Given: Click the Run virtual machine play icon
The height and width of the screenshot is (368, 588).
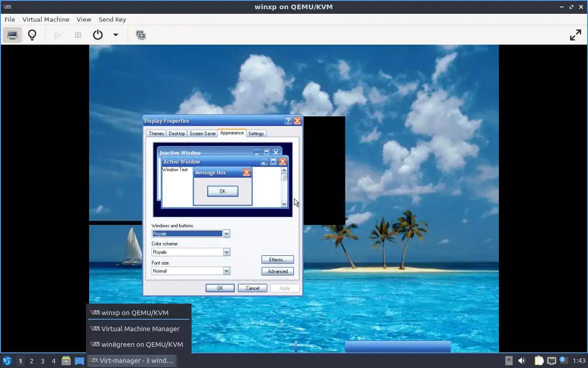Looking at the screenshot, I should pos(58,35).
